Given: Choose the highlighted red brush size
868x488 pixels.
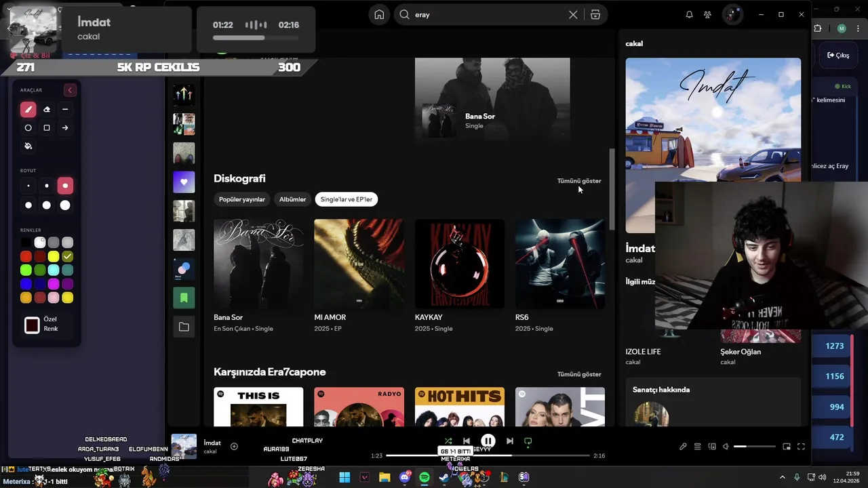Looking at the screenshot, I should click(65, 186).
